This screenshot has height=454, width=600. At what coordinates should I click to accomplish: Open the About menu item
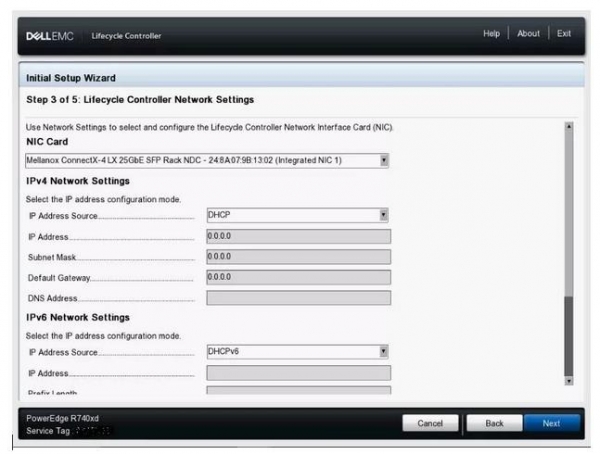point(528,34)
